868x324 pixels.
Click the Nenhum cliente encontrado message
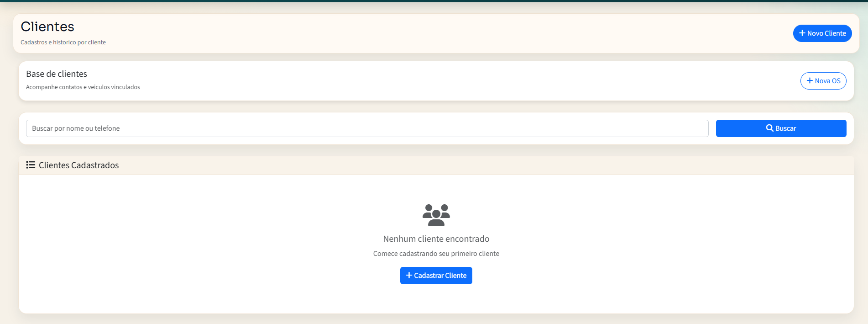coord(436,239)
